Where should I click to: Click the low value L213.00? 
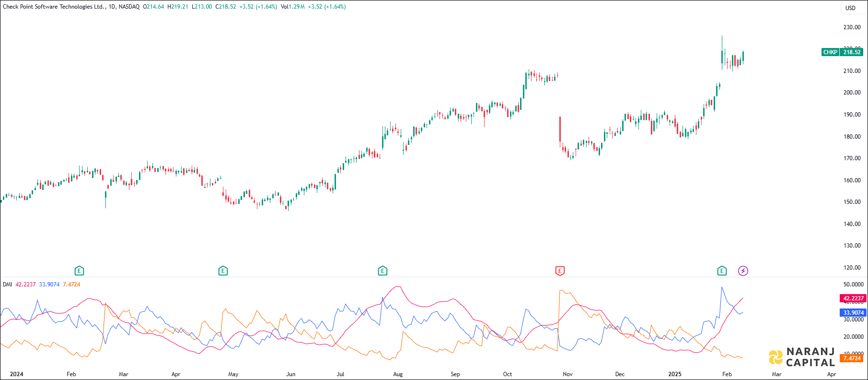[202, 7]
